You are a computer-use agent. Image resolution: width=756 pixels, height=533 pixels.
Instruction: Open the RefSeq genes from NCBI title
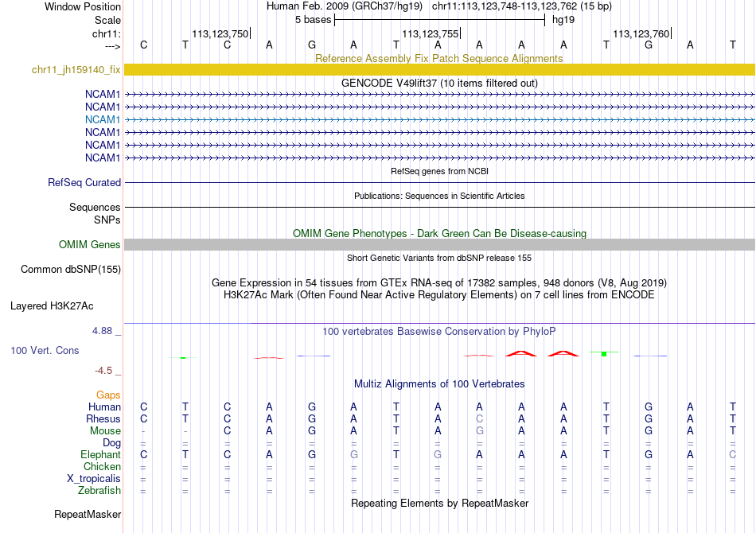[439, 171]
